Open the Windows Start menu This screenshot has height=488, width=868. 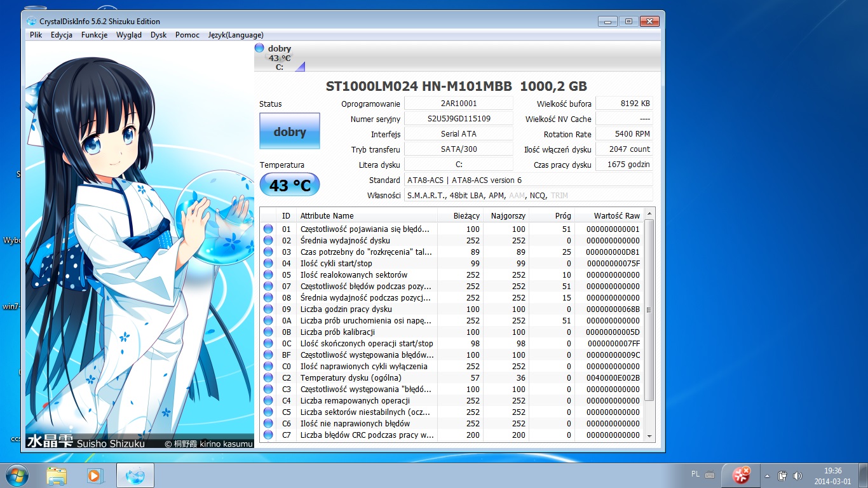point(17,475)
